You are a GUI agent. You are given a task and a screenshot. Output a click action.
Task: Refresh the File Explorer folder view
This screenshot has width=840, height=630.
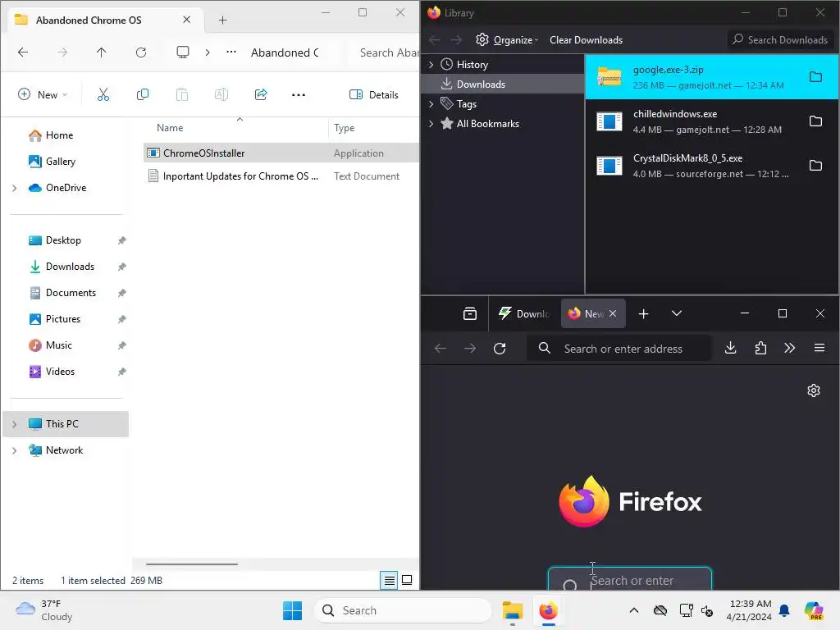point(141,52)
